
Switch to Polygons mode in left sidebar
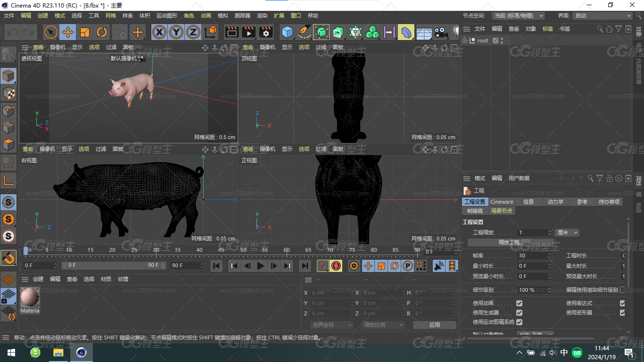coord(8,145)
